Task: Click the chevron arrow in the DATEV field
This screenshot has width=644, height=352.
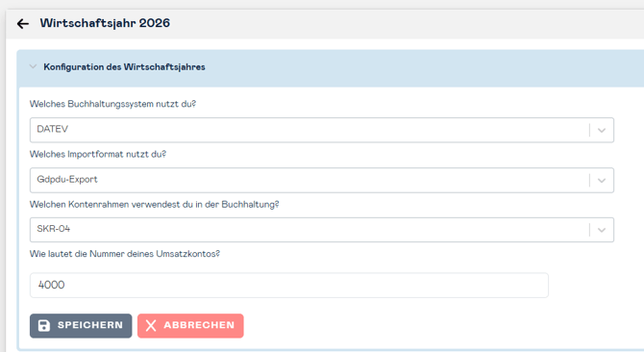Action: click(602, 131)
